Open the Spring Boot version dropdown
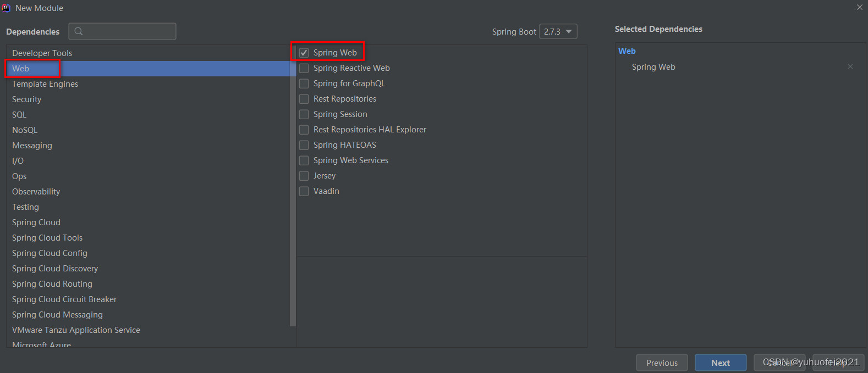The height and width of the screenshot is (373, 868). point(558,31)
